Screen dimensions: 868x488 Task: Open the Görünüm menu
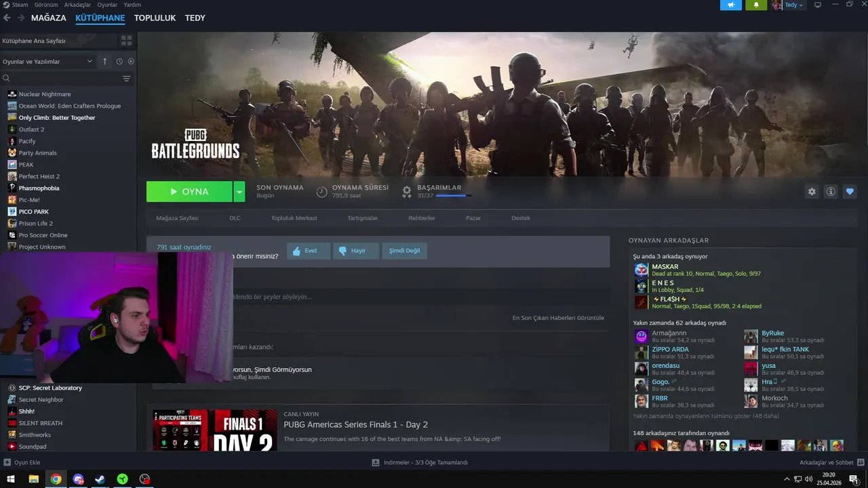[46, 5]
